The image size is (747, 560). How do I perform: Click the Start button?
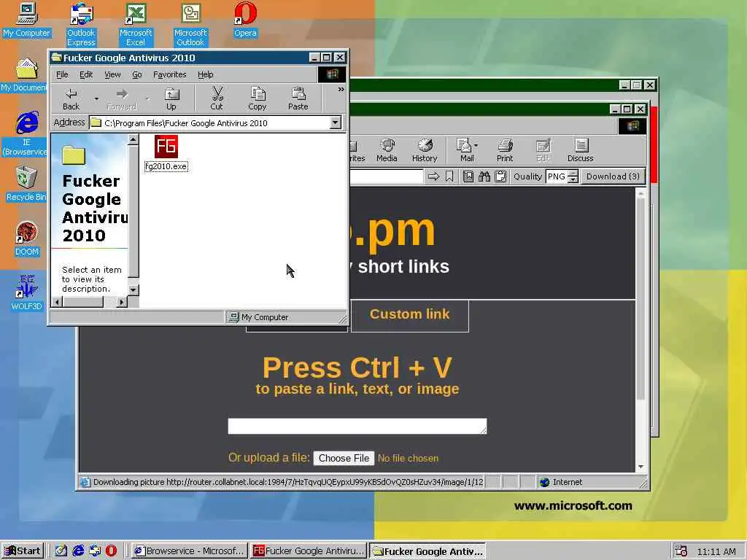coord(23,551)
